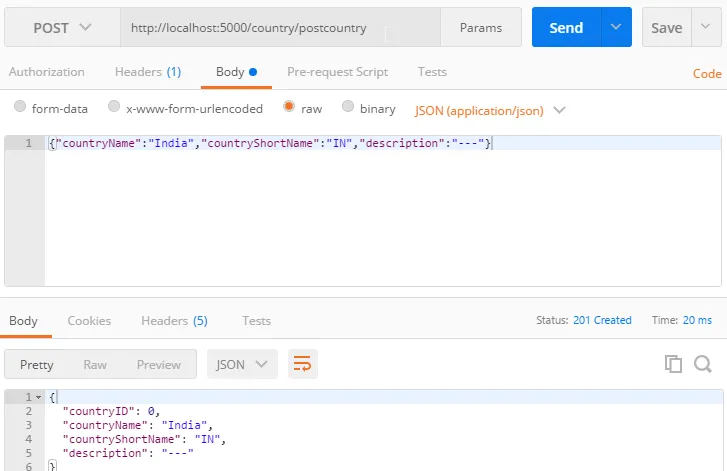Select the raw body radio option
This screenshot has width=727, height=471.
coord(289,108)
